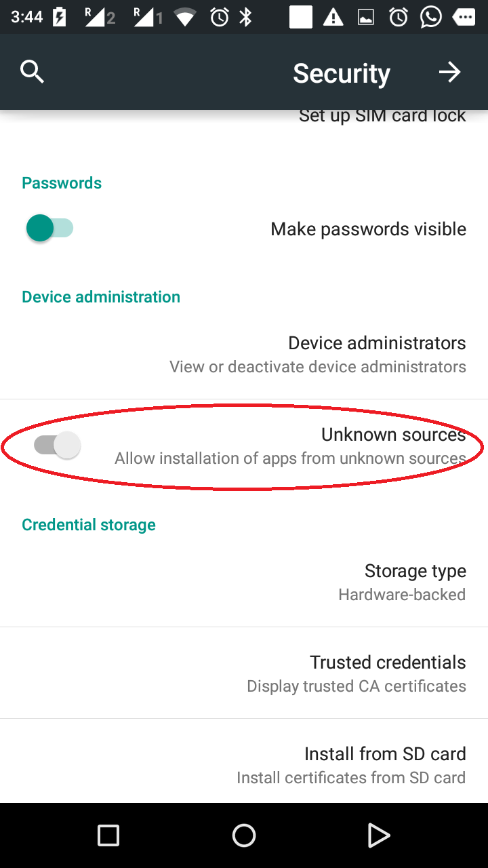Tap the battery charging status icon
The width and height of the screenshot is (488, 868).
pos(60,17)
